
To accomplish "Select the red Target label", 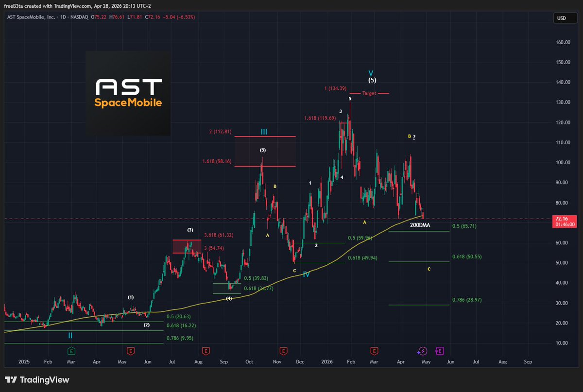I will pos(369,93).
